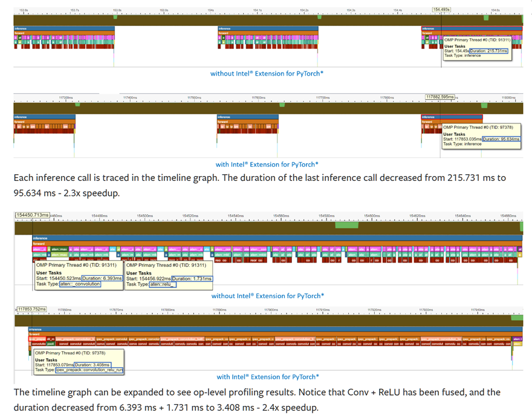532x418 pixels.
Task: Click the 154640ms ruler tick label
Action: [x=463, y=216]
